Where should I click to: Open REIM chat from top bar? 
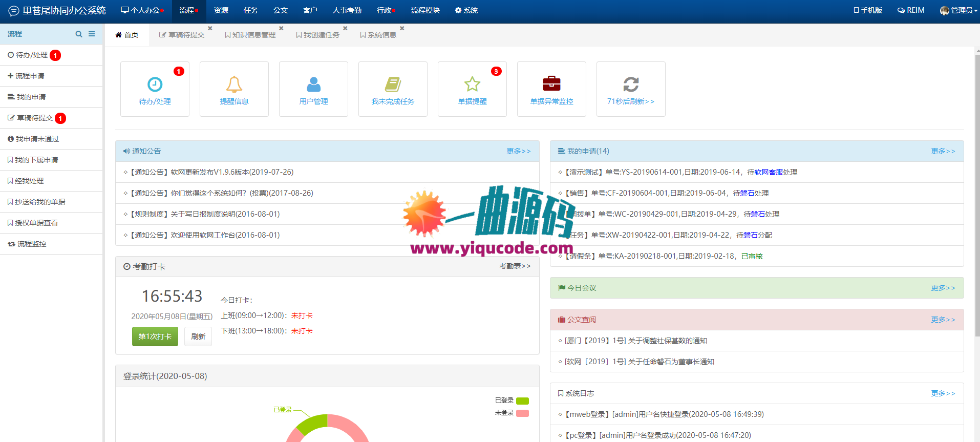point(911,10)
